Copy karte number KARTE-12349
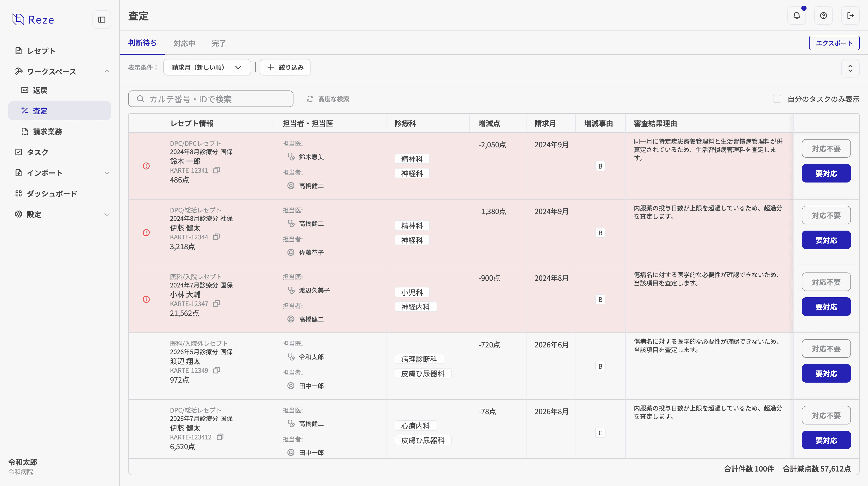The width and height of the screenshot is (868, 486). pyautogui.click(x=216, y=370)
